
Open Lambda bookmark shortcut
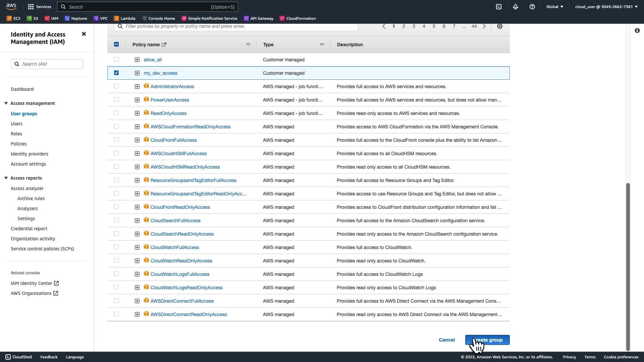(124, 18)
